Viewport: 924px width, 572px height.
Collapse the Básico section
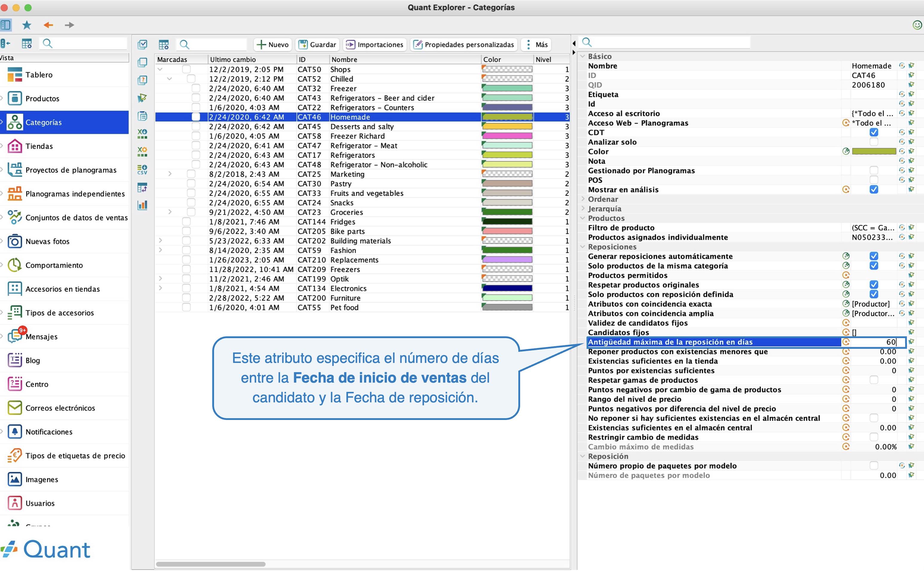583,56
